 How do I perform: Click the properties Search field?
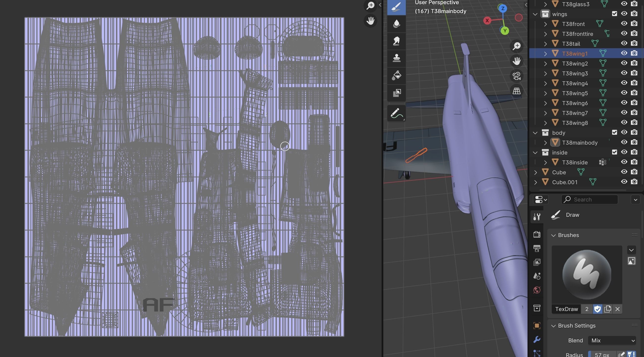pos(590,200)
